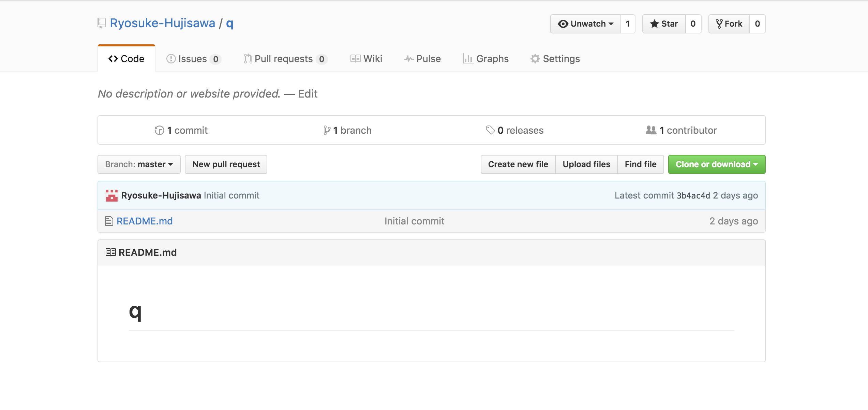Screen dimensions: 868x410
Task: Click the exclamation icon on Issues tab
Action: (x=171, y=59)
